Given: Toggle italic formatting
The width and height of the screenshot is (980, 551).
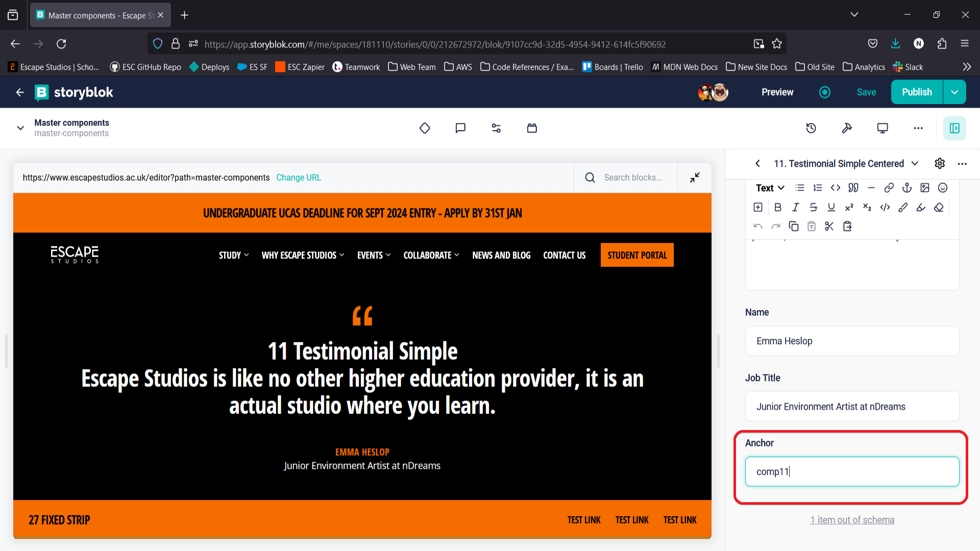Looking at the screenshot, I should pos(796,207).
